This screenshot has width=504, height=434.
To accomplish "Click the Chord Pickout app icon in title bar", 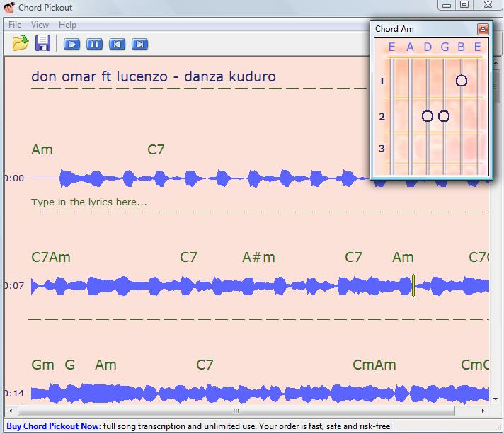I will [x=9, y=7].
